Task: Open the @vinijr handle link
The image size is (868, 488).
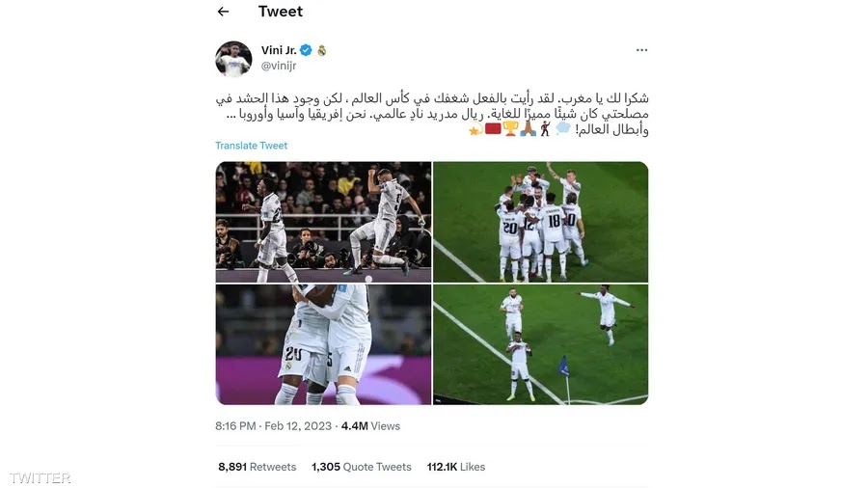Action: point(279,66)
